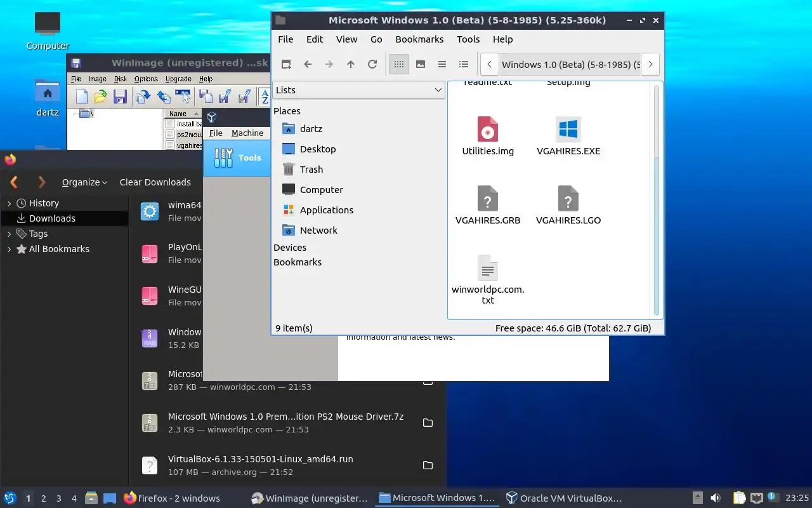The width and height of the screenshot is (812, 508).
Task: Click Save floppy icon in WinImage toolbar
Action: click(120, 97)
